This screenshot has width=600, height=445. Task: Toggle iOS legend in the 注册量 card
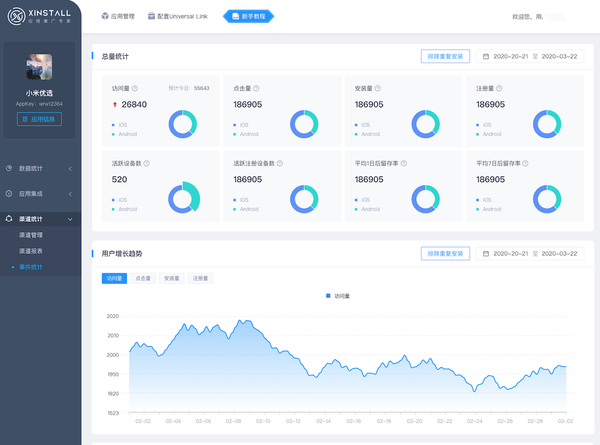pyautogui.click(x=484, y=125)
